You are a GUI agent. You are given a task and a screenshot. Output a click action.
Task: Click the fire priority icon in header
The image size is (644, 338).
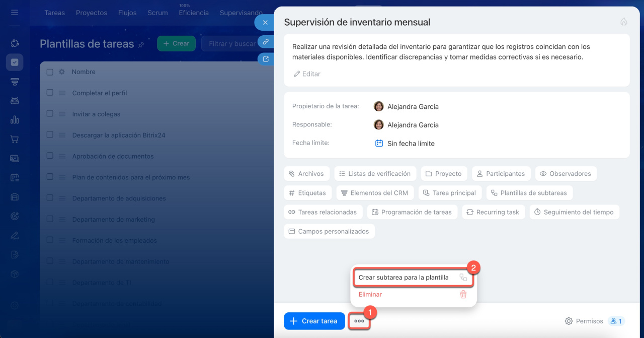[x=624, y=22]
